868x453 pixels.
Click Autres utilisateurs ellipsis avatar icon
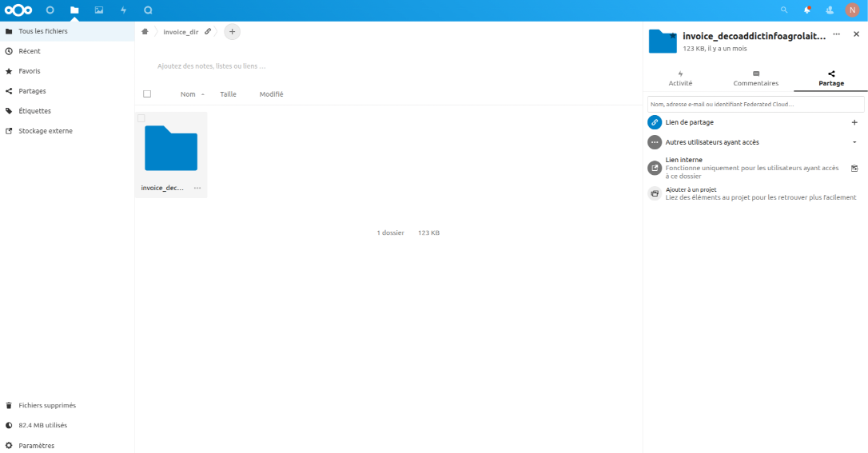point(655,142)
